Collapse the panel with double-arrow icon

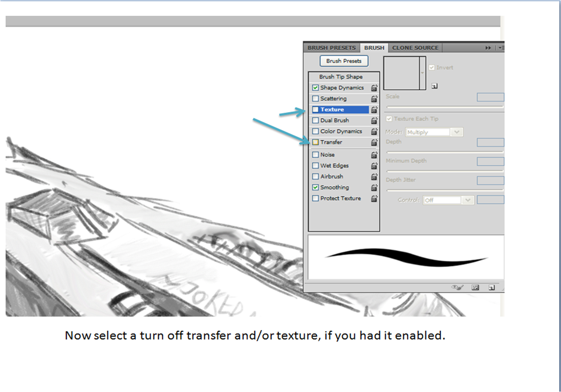488,48
